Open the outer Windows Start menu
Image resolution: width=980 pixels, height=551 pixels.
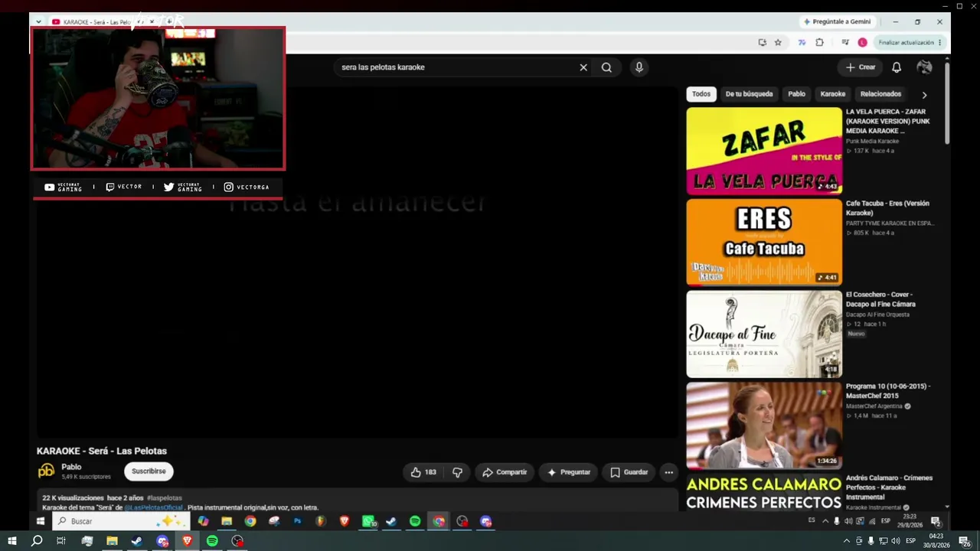[x=11, y=541]
